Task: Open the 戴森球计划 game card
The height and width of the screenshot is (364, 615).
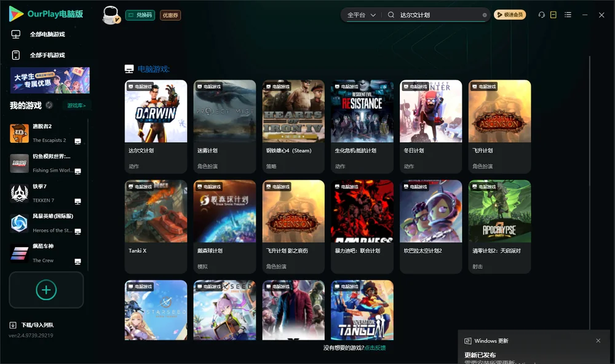Action: [x=224, y=226]
